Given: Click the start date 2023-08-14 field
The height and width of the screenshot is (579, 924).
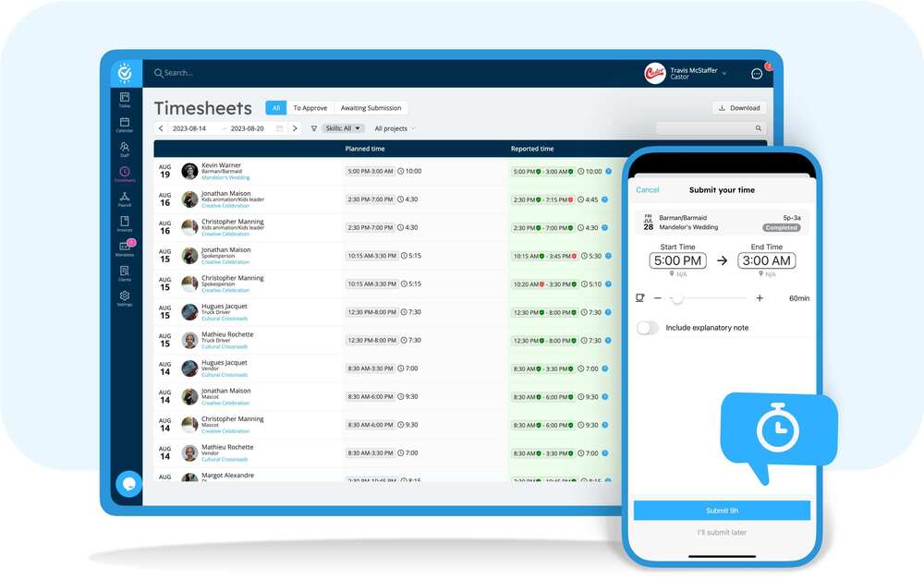Looking at the screenshot, I should pos(189,128).
